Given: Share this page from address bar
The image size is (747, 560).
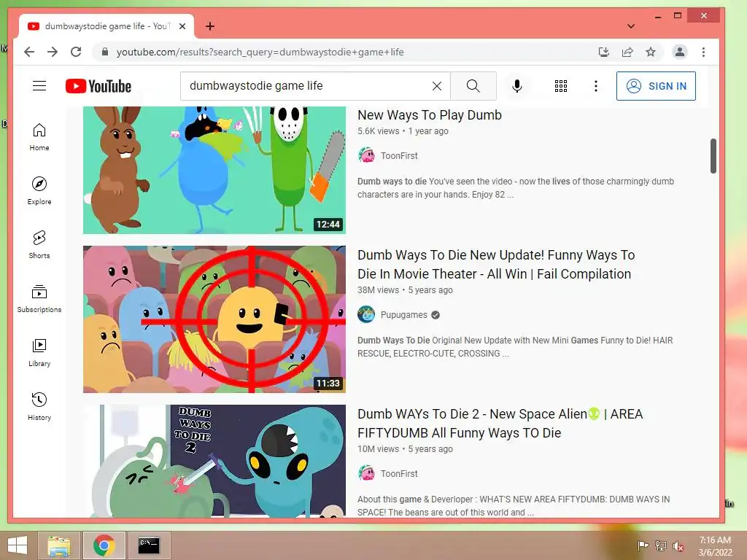Looking at the screenshot, I should pos(627,52).
